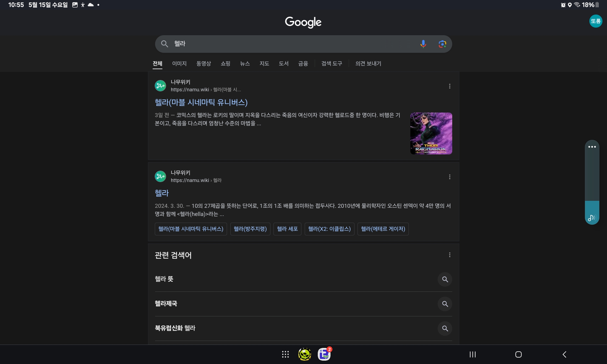The width and height of the screenshot is (607, 364).
Task: Launch the skull app in taskbar
Action: point(304,354)
